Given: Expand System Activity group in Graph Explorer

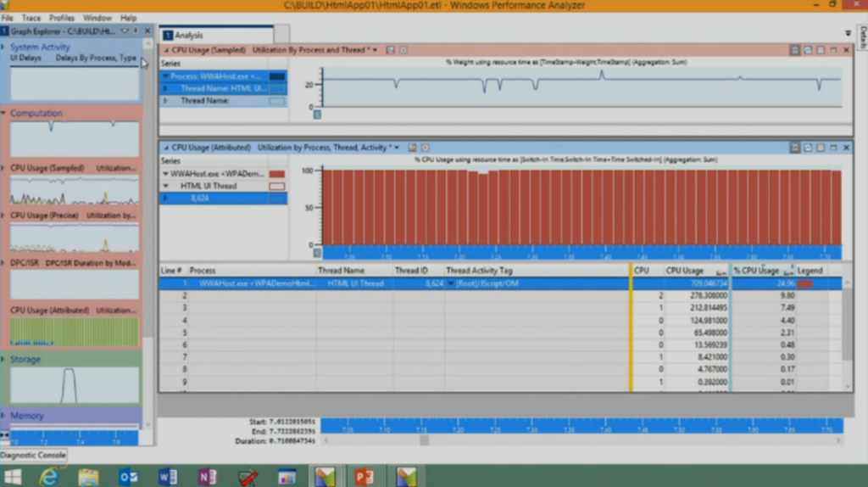Looking at the screenshot, I should point(3,48).
